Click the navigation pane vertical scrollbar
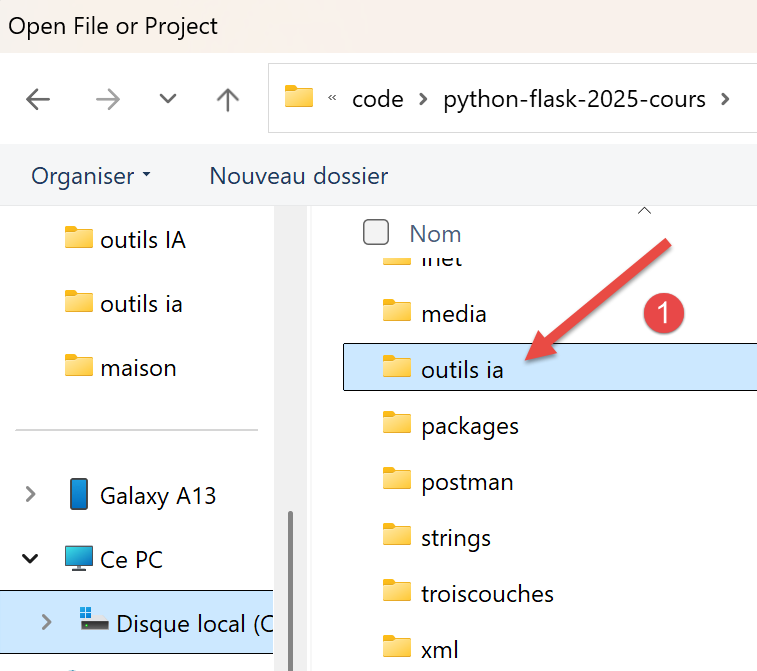Image resolution: width=757 pixels, height=671 pixels. (291, 580)
